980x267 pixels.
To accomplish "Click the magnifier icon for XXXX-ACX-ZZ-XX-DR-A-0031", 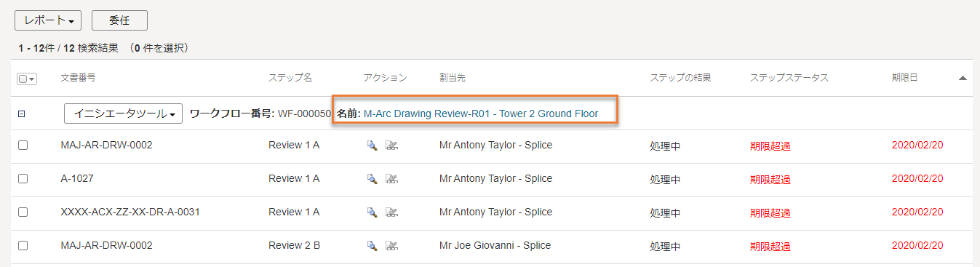I will (x=372, y=212).
